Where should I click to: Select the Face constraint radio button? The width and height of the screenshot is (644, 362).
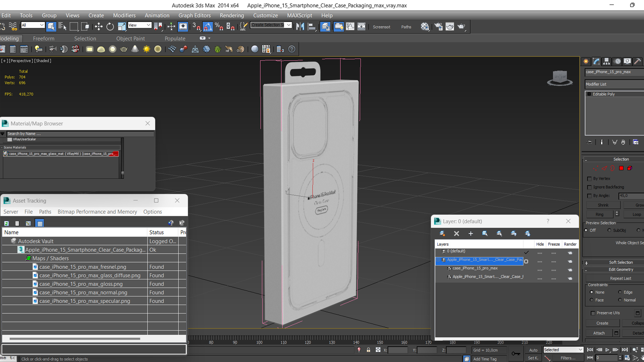click(x=591, y=300)
